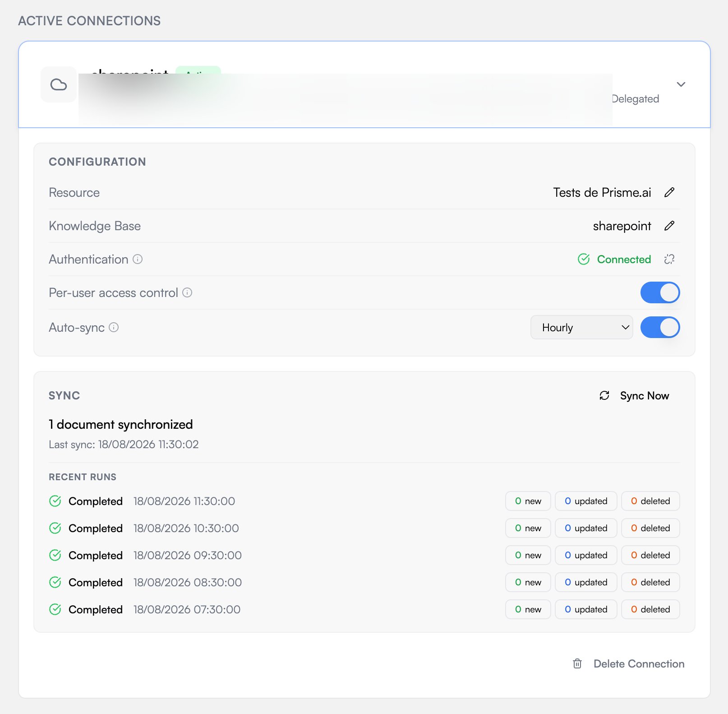Click completed check icon for 10:30:00 run
Viewport: 728px width, 714px height.
(x=55, y=528)
